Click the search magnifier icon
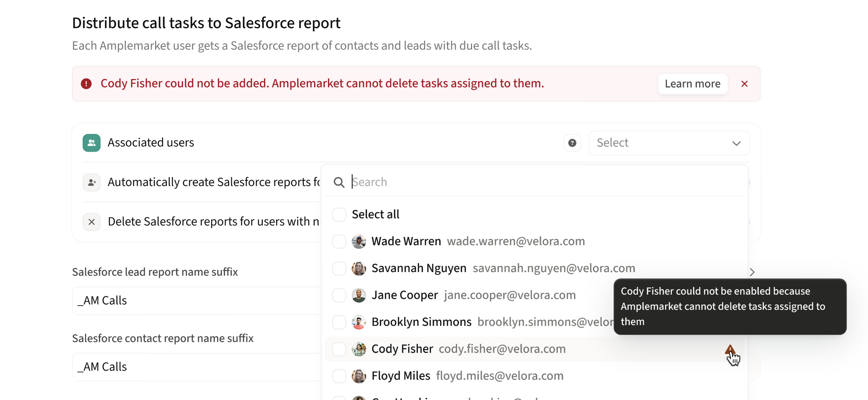Image resolution: width=868 pixels, height=400 pixels. coord(339,182)
